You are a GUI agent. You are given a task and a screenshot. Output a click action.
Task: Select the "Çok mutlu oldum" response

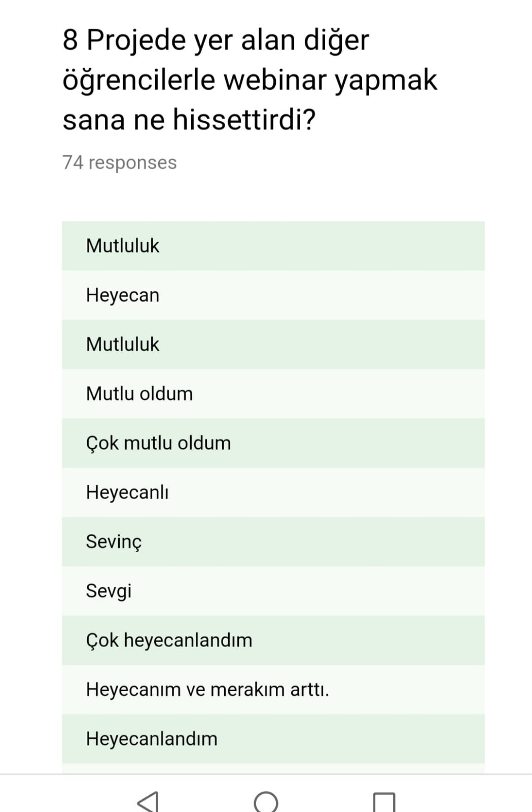click(273, 443)
